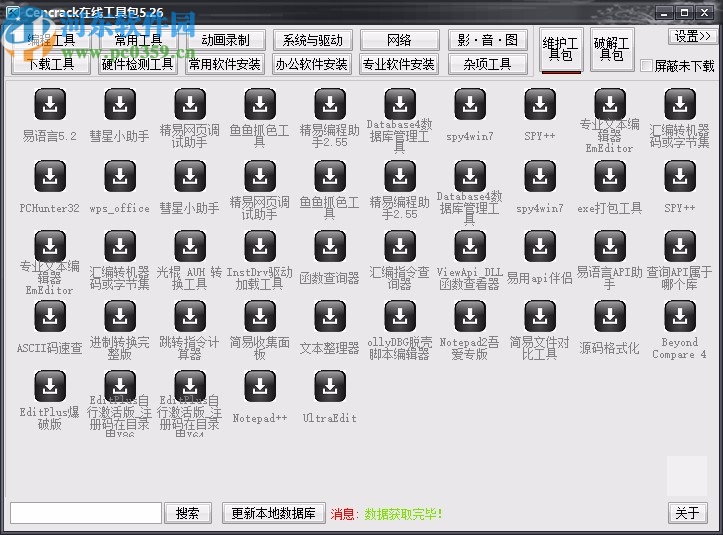Enable the 屏蔽未下载 checkbox
This screenshot has height=535, width=723.
[x=646, y=66]
